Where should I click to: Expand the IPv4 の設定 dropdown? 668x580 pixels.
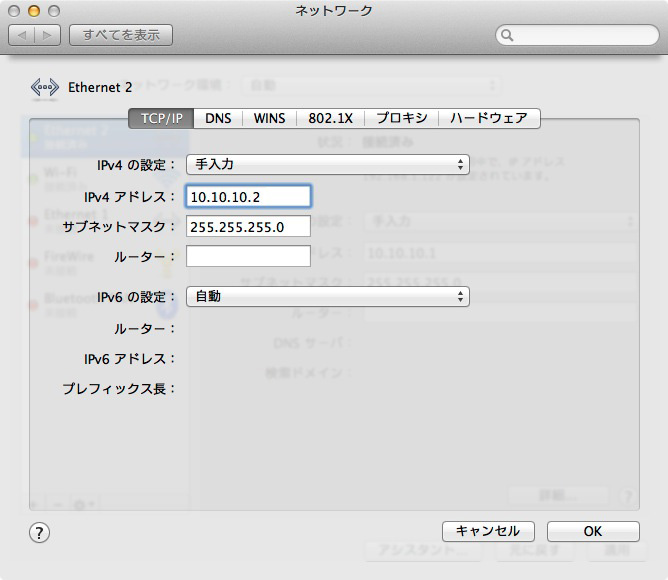[327, 164]
